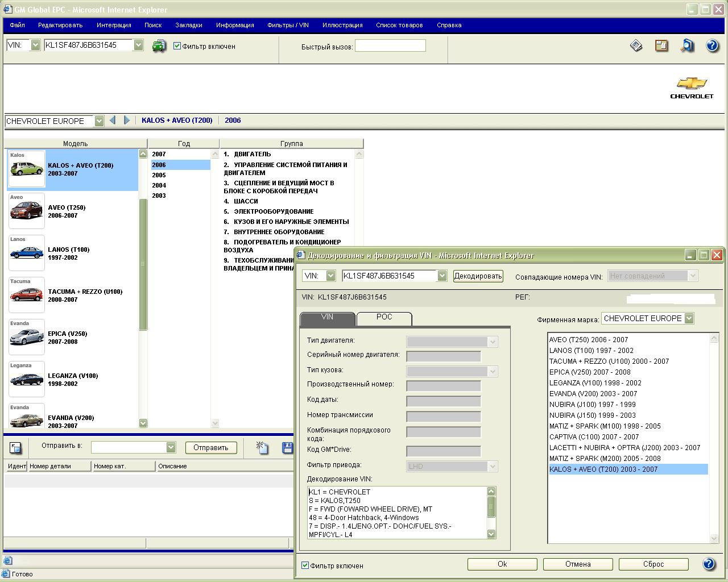Screen dimensions: 728x582
Task: Click KALOS + AVEO (T200) breadcrumb link
Action: [x=177, y=120]
